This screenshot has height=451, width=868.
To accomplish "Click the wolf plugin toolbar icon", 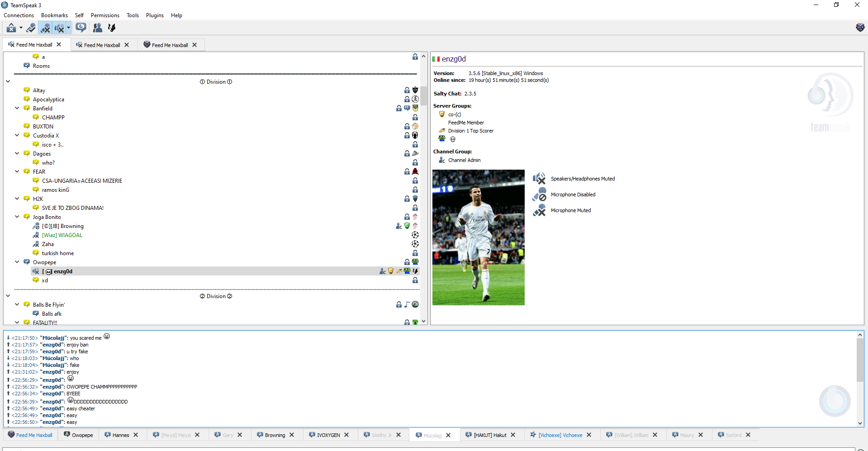I will click(111, 28).
